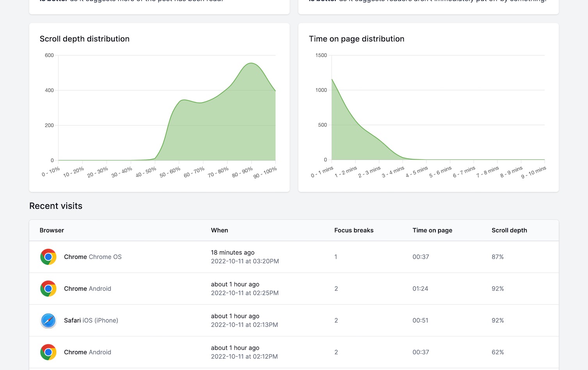Viewport: 588px width, 370px height.
Task: Click the 87% scroll depth value
Action: click(497, 257)
